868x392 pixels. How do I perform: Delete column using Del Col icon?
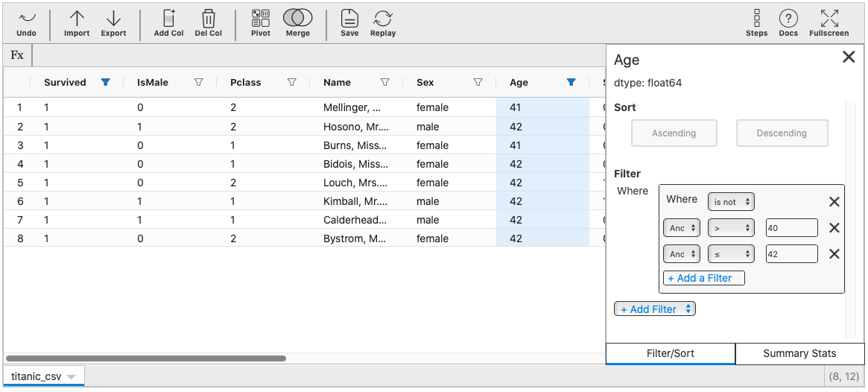pos(209,23)
